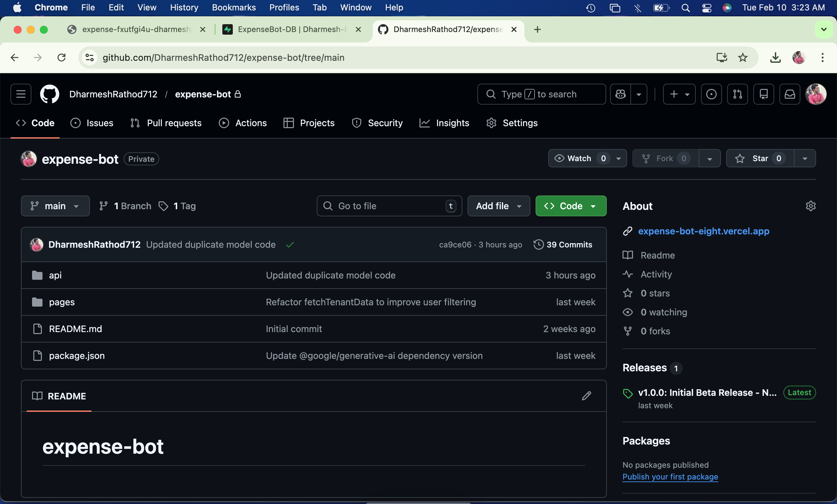Open the hamburger navigation menu
Screen dimensions: 837x504
pos(21,94)
